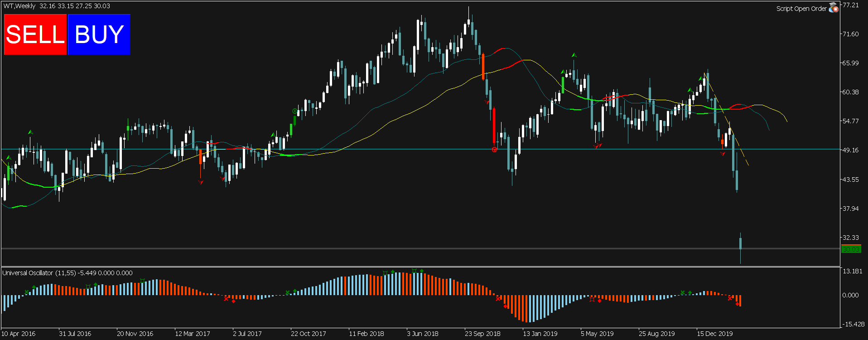
Task: Select the red circled marker on the horizontal line
Action: (x=494, y=150)
